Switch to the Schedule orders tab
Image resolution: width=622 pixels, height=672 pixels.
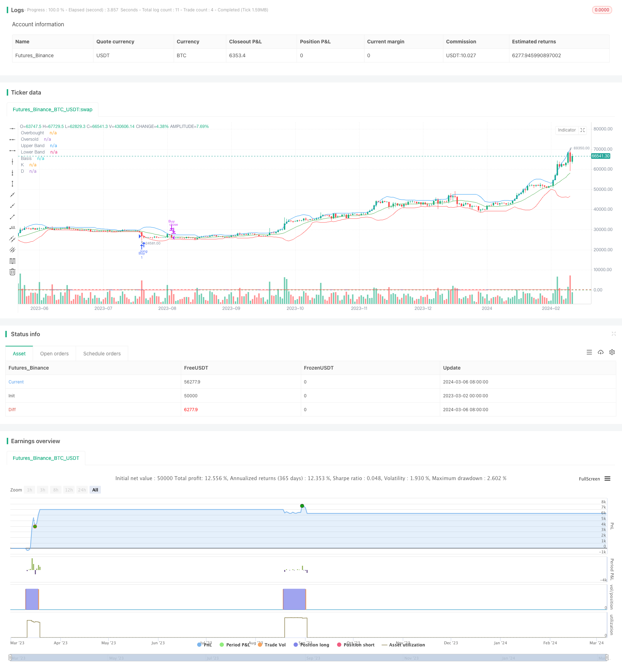pos(102,354)
